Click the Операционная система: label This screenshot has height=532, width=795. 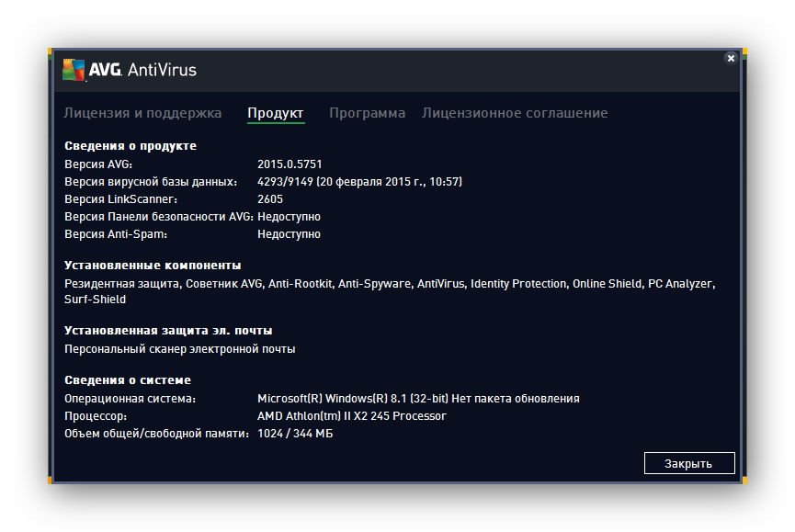[x=130, y=399]
